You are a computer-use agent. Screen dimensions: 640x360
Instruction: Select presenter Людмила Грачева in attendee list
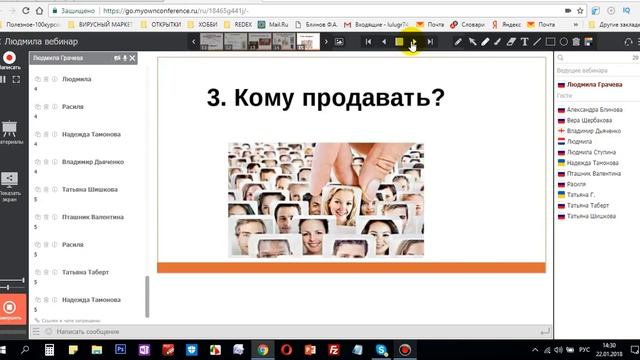click(594, 85)
